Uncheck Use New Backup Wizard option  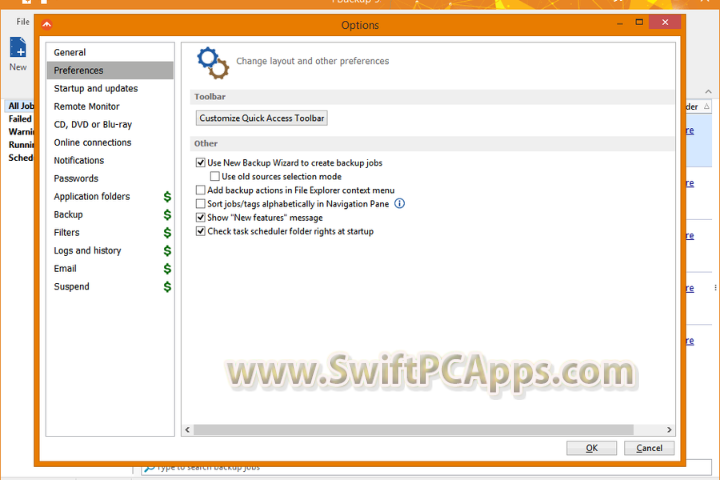point(201,163)
